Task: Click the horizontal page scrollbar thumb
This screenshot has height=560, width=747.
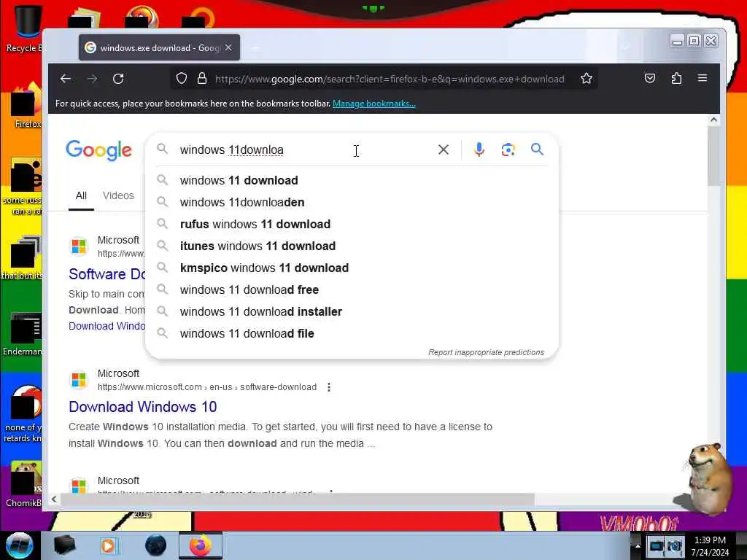Action: [298, 499]
